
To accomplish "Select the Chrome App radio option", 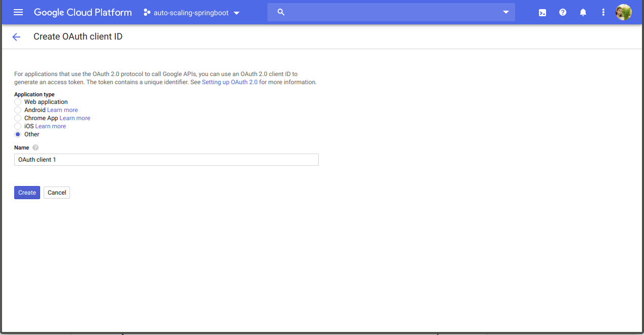I will click(17, 118).
